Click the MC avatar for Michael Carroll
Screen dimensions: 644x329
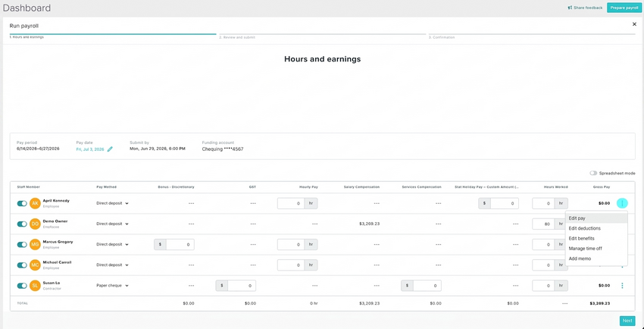coord(35,265)
